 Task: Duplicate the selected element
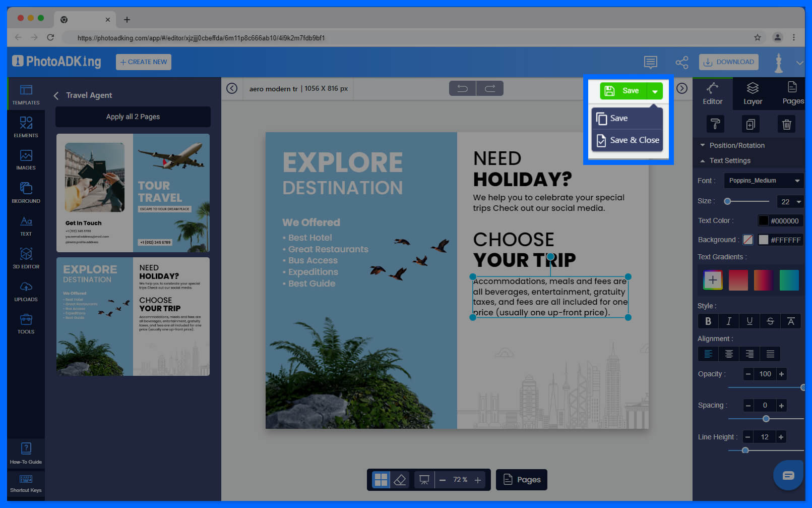click(x=751, y=124)
